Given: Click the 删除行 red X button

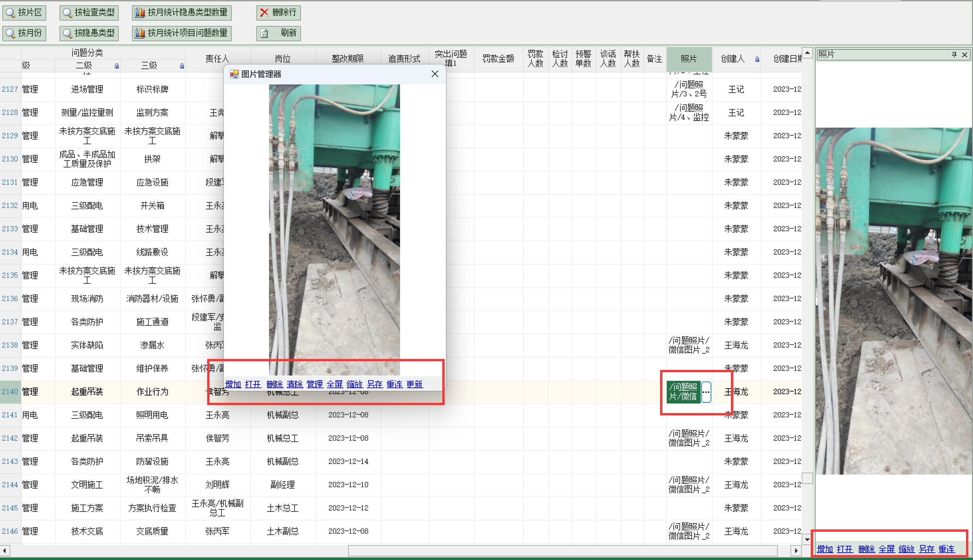Looking at the screenshot, I should tap(278, 13).
